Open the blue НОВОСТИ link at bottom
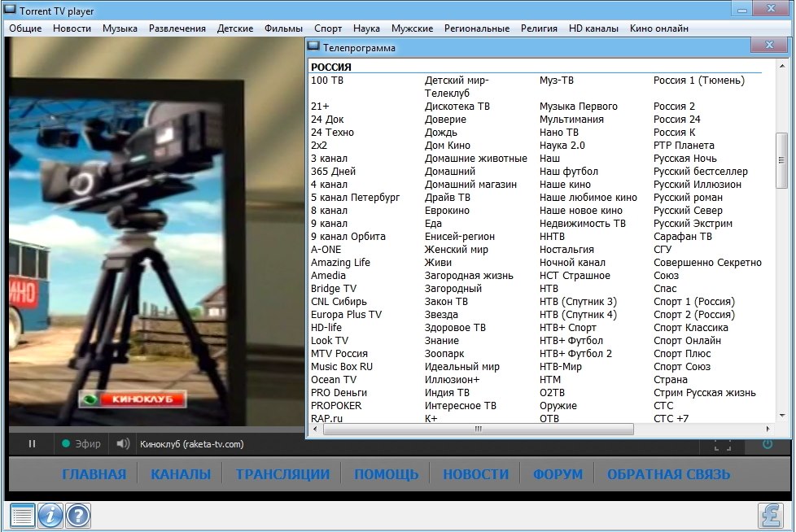This screenshot has height=532, width=796. pos(475,474)
